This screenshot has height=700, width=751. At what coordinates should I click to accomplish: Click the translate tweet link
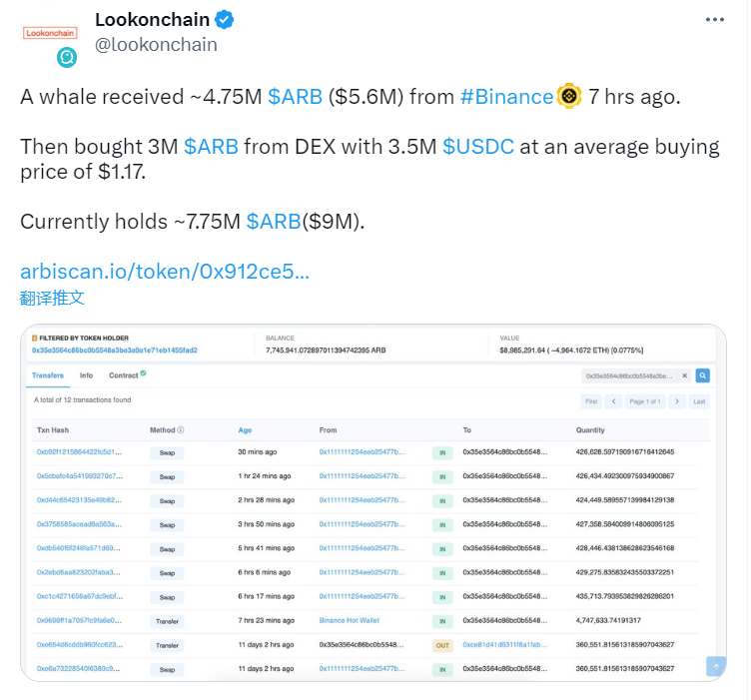pyautogui.click(x=52, y=298)
